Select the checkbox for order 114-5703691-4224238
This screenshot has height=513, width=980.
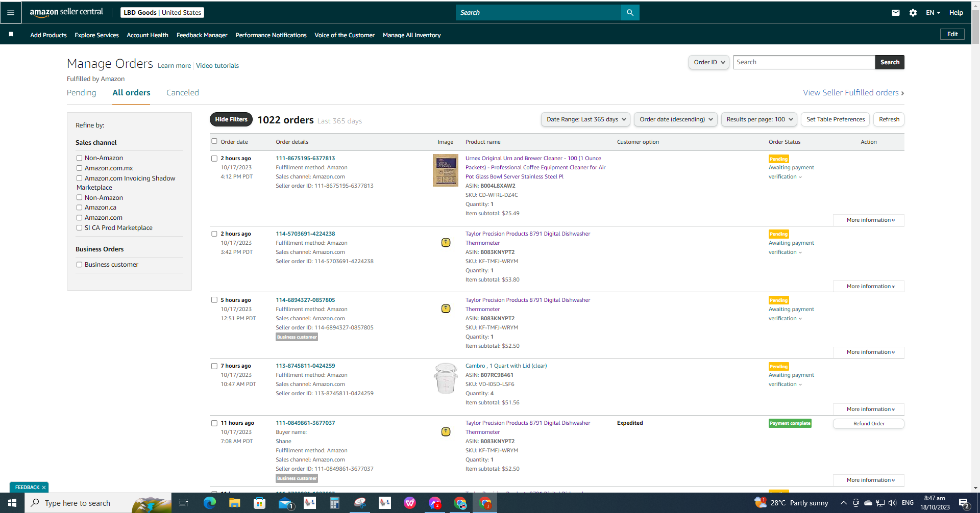point(214,234)
